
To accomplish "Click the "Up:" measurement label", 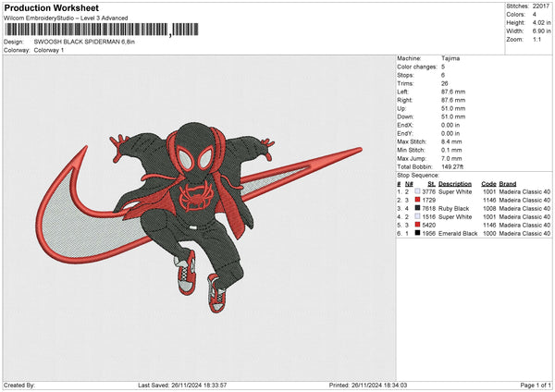I will (x=401, y=108).
